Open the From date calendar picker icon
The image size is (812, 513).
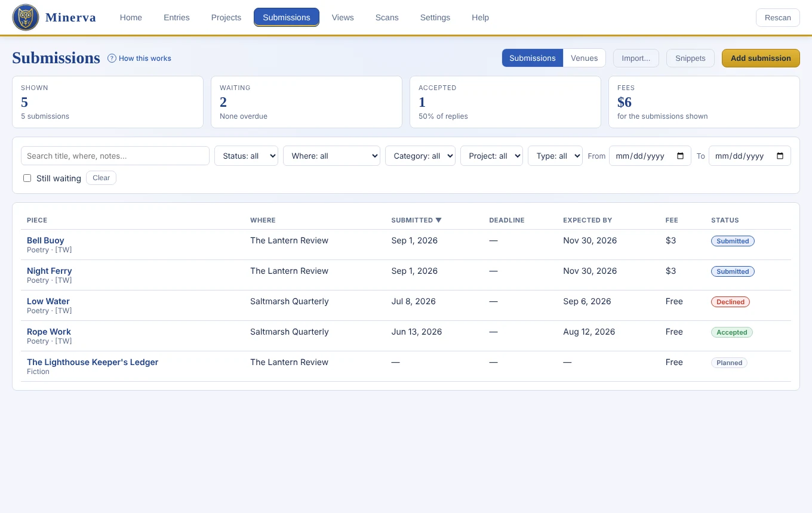pyautogui.click(x=681, y=156)
